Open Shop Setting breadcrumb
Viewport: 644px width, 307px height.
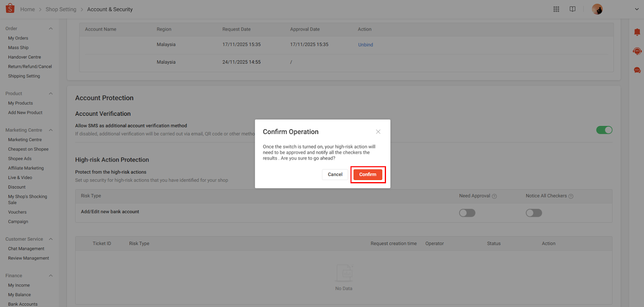click(x=61, y=9)
